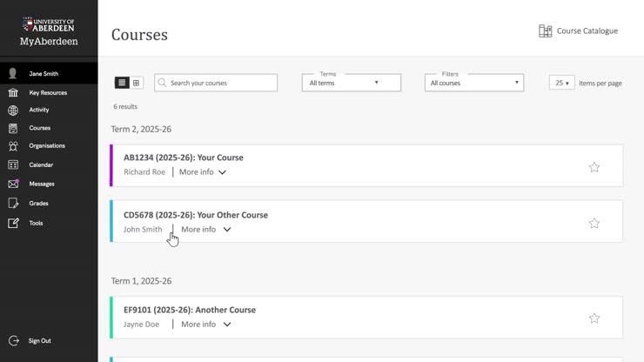Change the 25 items per page dropdown

561,83
